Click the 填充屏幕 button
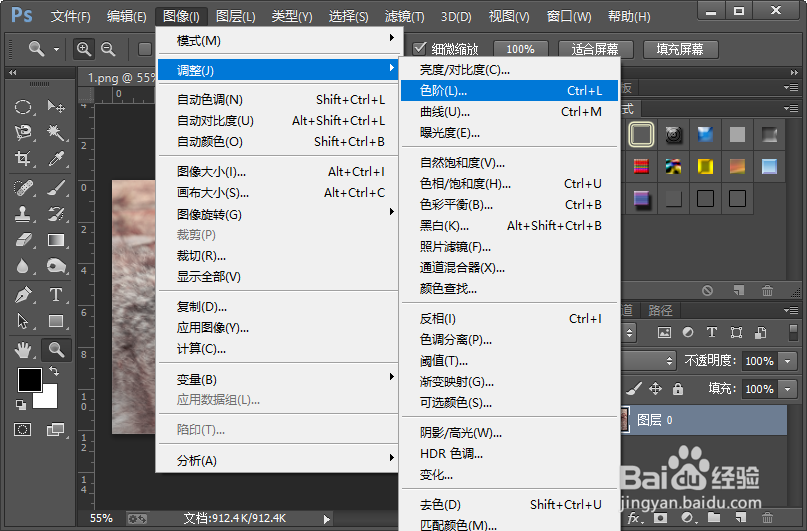The image size is (807, 531). point(680,49)
